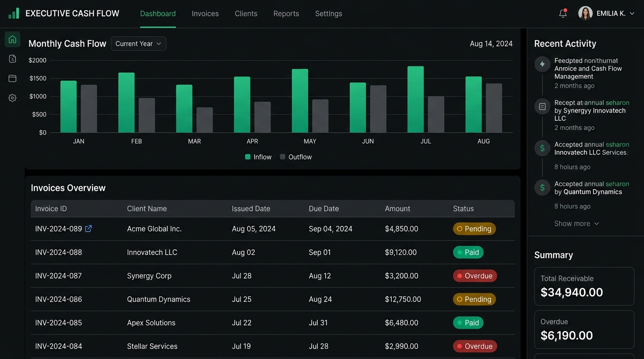
Task: Go to the Reports tab
Action: 286,14
